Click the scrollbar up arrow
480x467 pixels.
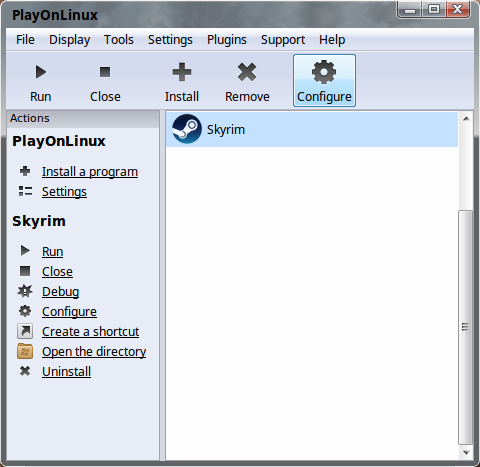466,118
